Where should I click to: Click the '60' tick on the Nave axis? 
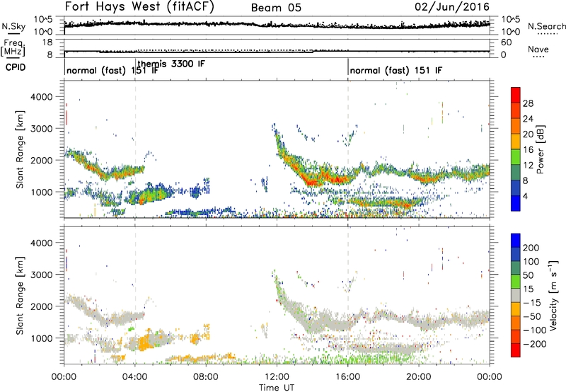pyautogui.click(x=506, y=42)
